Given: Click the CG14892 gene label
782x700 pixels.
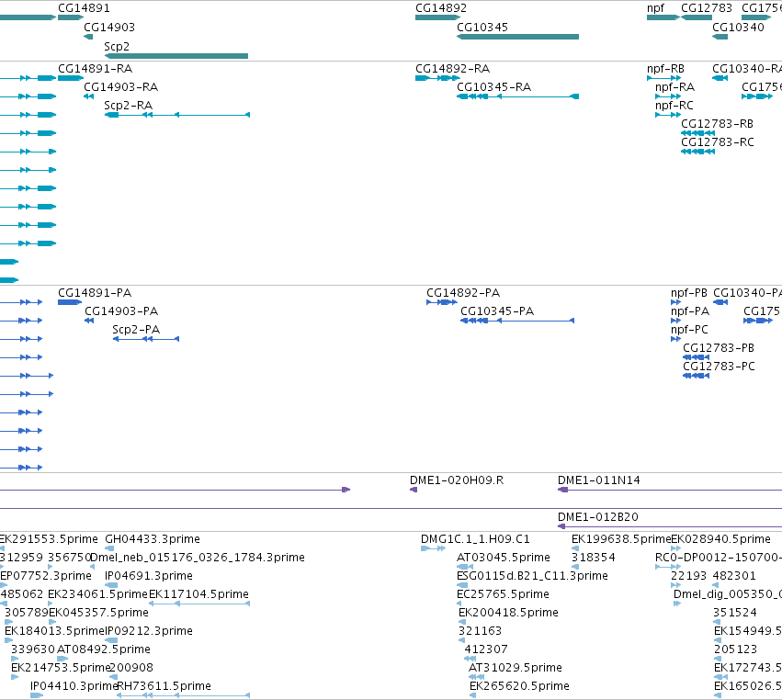Looking at the screenshot, I should pos(441,8).
